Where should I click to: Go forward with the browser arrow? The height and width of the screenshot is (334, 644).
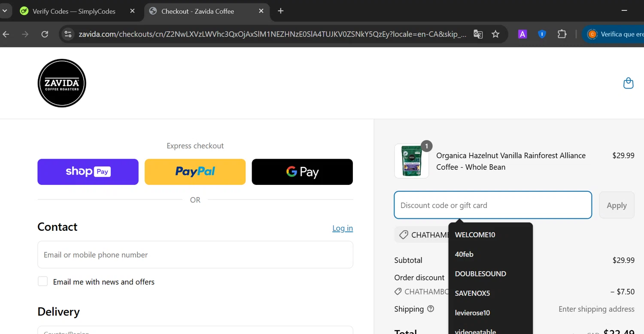pos(25,34)
